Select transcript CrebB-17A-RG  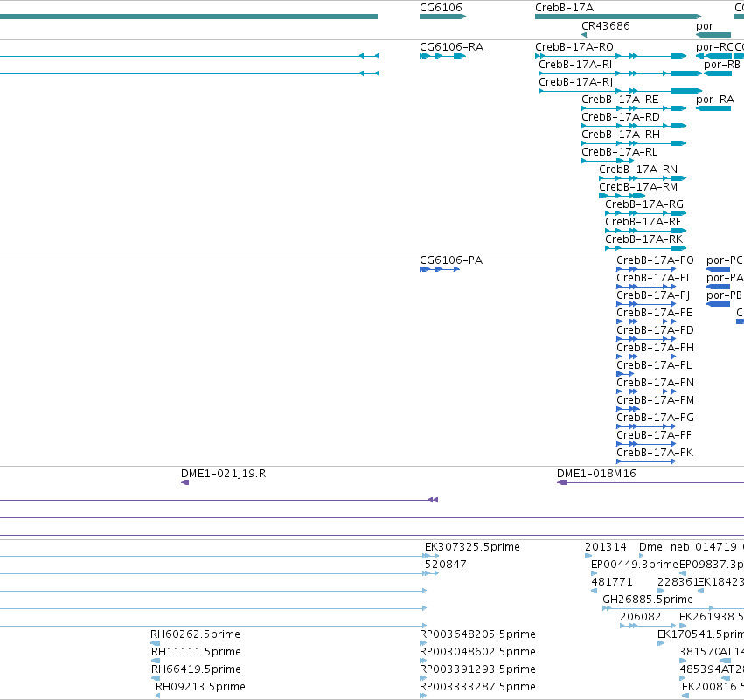coord(644,204)
